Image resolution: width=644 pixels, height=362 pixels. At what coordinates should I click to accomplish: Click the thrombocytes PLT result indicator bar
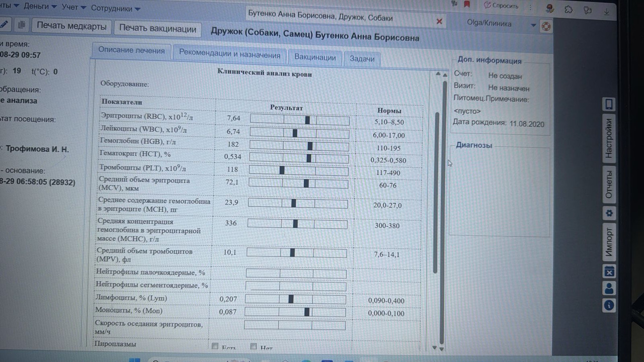(x=299, y=170)
